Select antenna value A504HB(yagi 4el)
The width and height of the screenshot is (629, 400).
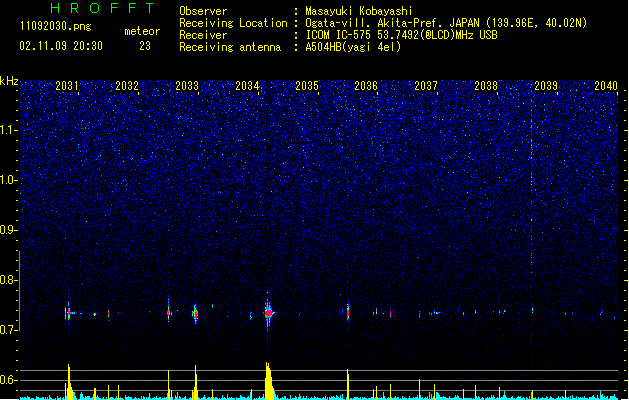click(353, 47)
